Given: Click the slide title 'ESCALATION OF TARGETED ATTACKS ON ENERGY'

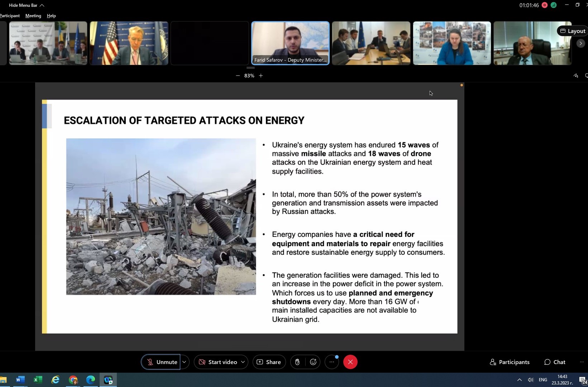Looking at the screenshot, I should pyautogui.click(x=184, y=120).
